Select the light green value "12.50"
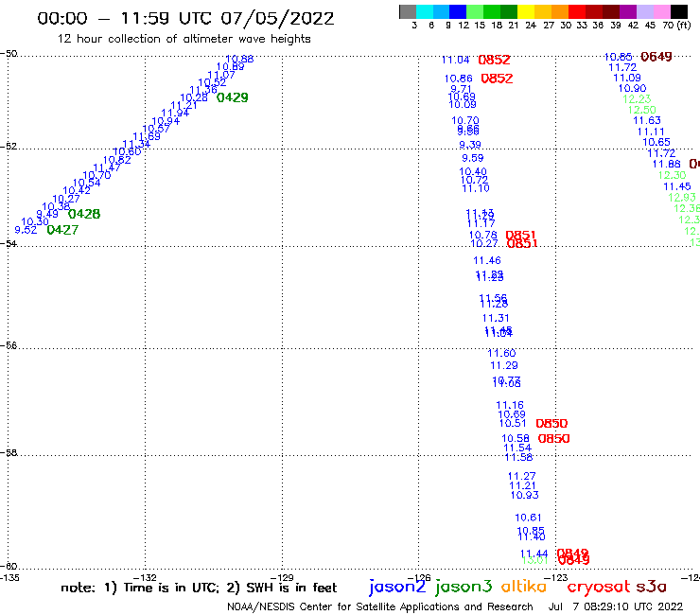 (x=642, y=110)
